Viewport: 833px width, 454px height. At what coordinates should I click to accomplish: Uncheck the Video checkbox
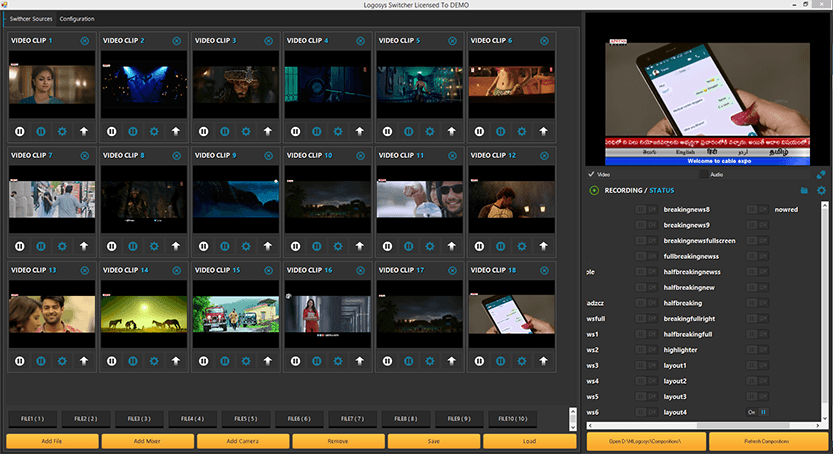coord(591,174)
